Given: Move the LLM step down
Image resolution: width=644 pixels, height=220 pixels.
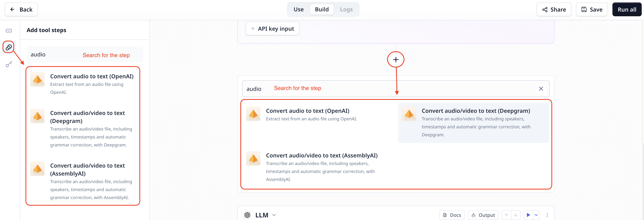Looking at the screenshot, I should pos(516,215).
